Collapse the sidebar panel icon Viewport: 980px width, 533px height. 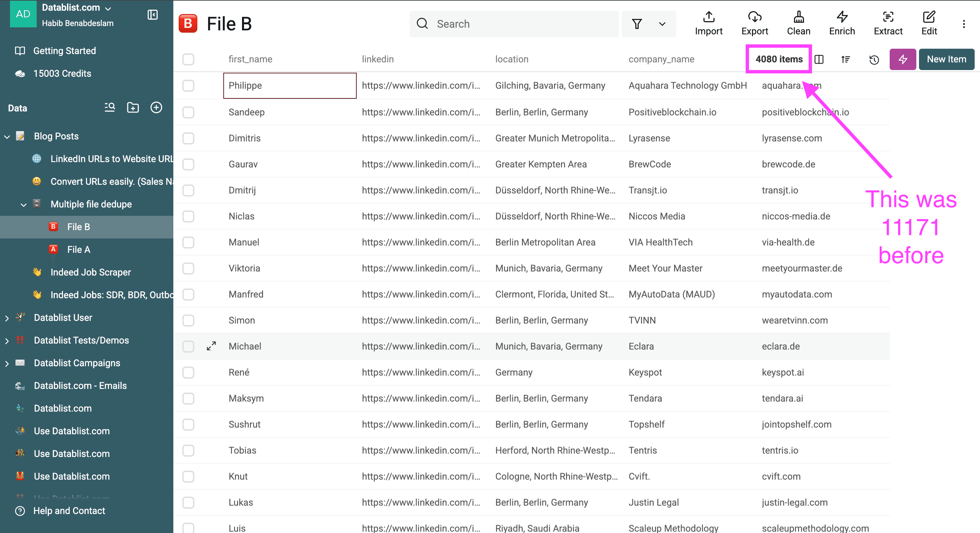point(153,15)
